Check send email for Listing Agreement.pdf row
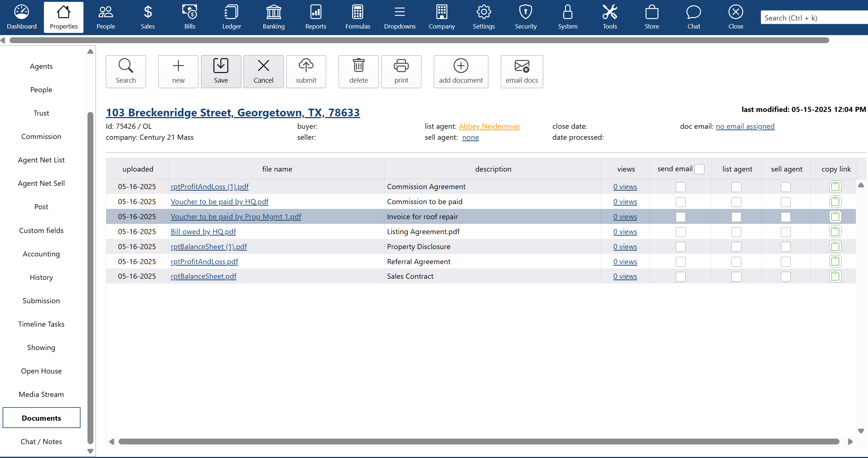This screenshot has width=868, height=458. point(681,232)
